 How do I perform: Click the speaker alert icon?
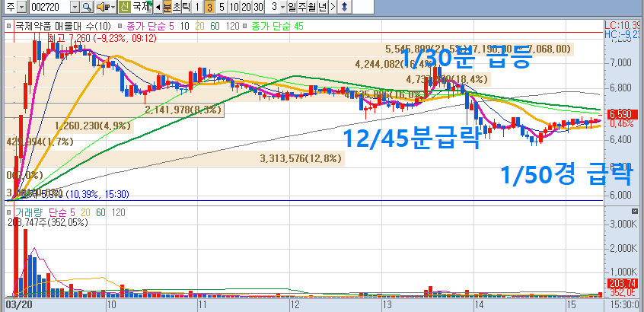pos(101,7)
